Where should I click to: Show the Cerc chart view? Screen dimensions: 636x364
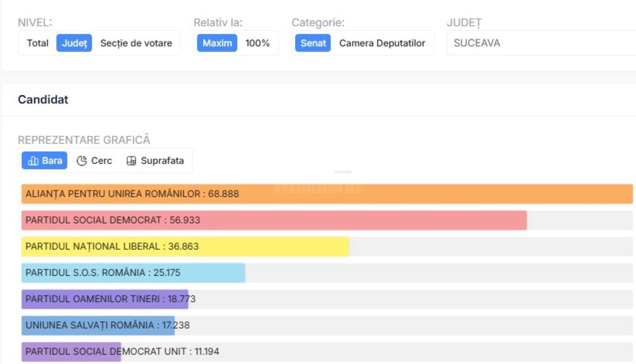coord(94,161)
